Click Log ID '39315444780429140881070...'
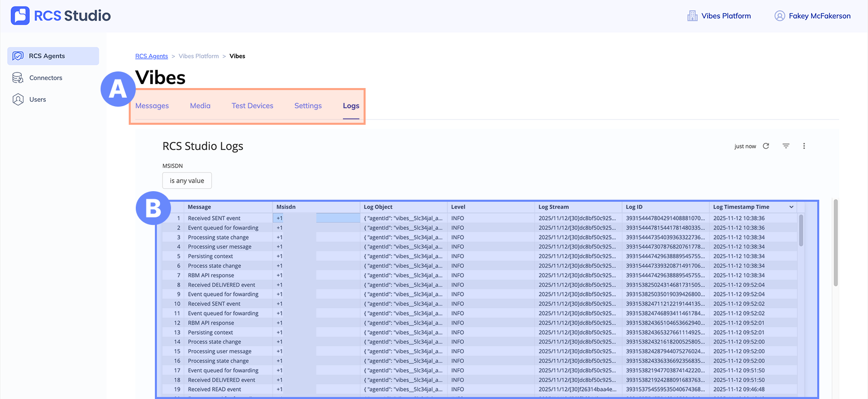The image size is (868, 399). click(x=665, y=218)
